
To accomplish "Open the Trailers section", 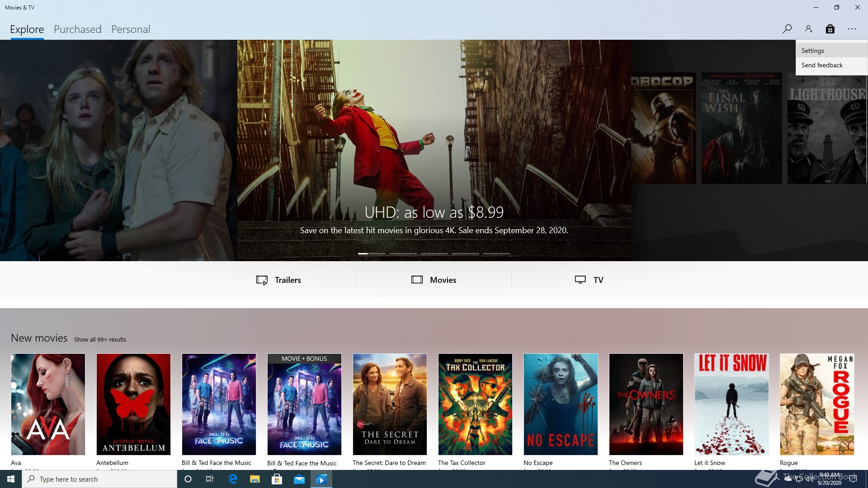I will [278, 280].
